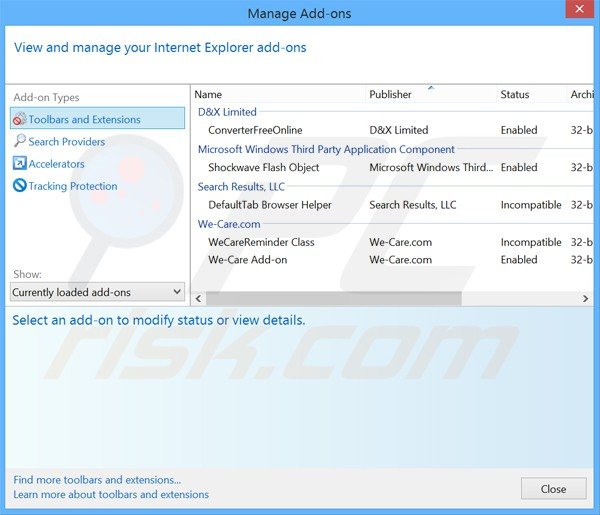This screenshot has width=600, height=515.
Task: Select the Shockwave Flash Object add-on
Action: pyautogui.click(x=393, y=167)
